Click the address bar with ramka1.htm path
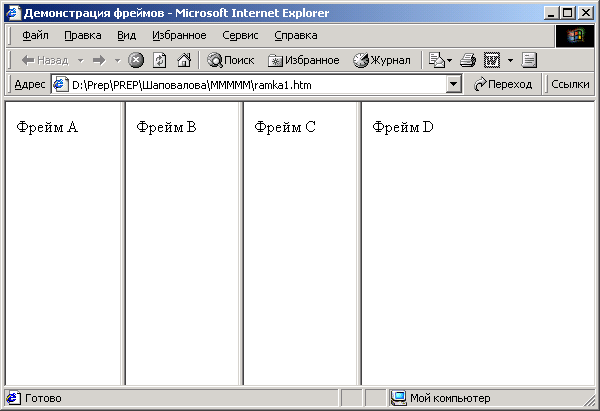Image resolution: width=600 pixels, height=411 pixels. 258,85
